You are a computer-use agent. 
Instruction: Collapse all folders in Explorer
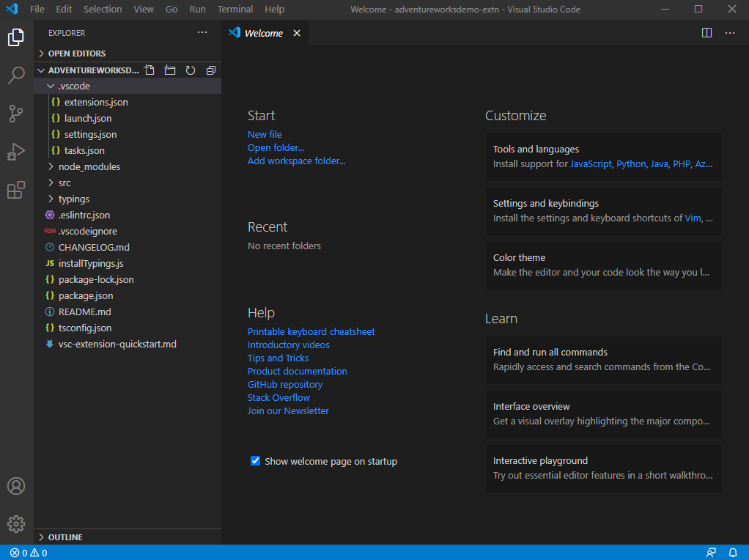pos(211,70)
